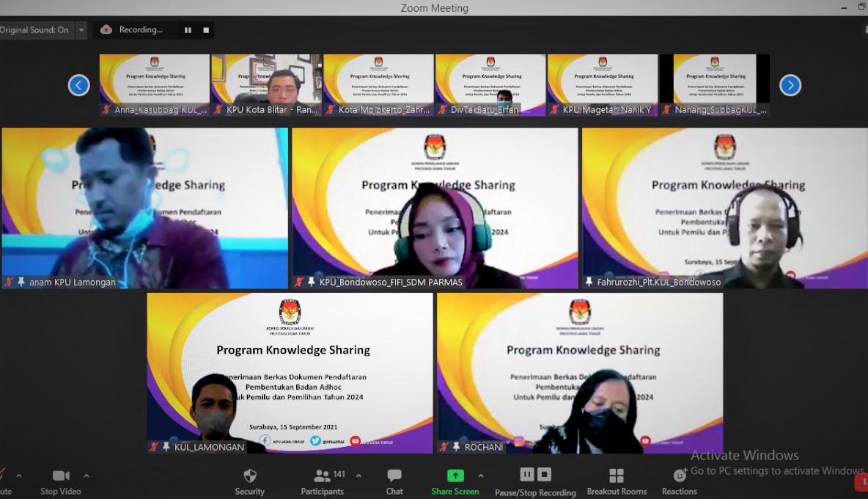This screenshot has width=868, height=499.
Task: Stop recording from the bottom toolbar
Action: tap(544, 474)
